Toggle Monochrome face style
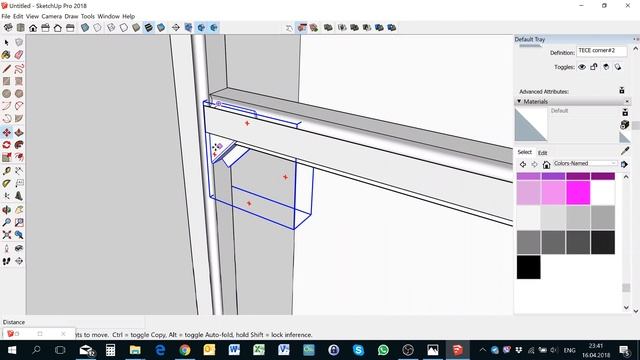This screenshot has height=360, width=640. pos(161,28)
